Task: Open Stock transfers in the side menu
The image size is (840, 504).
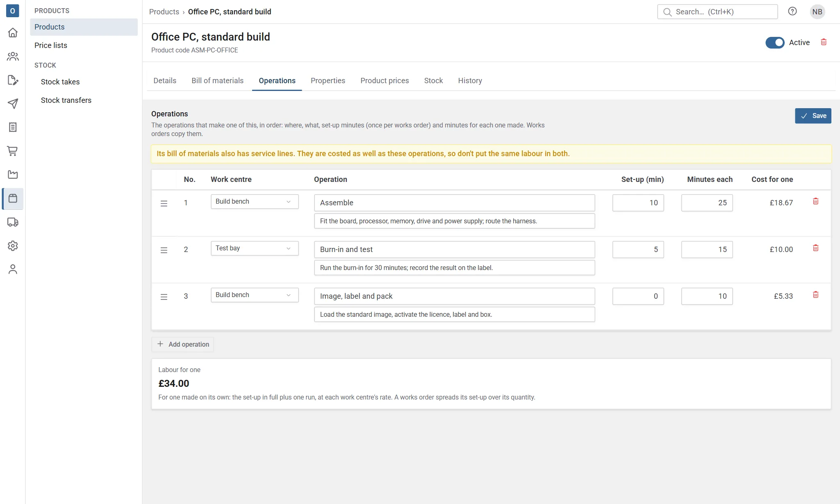Action: pyautogui.click(x=84, y=100)
